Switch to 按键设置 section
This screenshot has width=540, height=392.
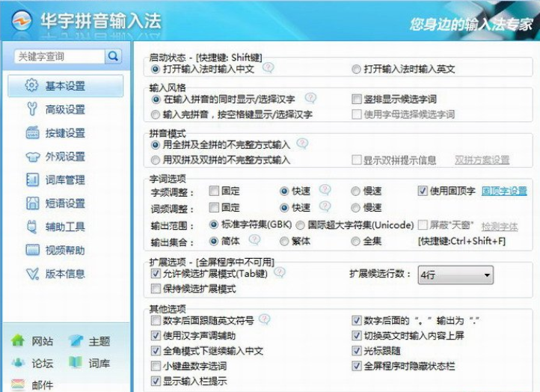click(x=65, y=133)
